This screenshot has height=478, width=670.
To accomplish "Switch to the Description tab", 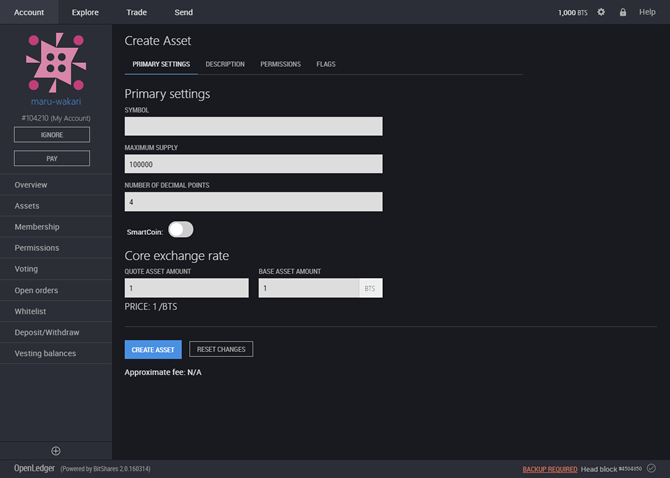I will (x=225, y=64).
